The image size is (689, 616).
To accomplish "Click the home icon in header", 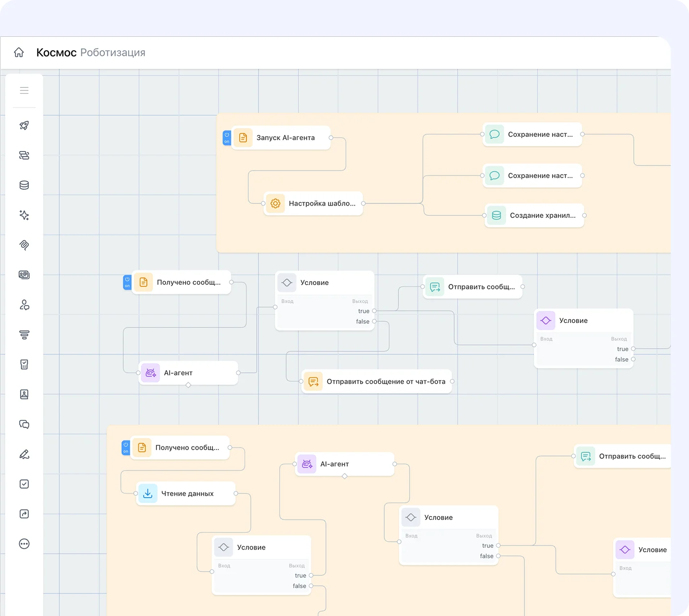I will pos(19,53).
